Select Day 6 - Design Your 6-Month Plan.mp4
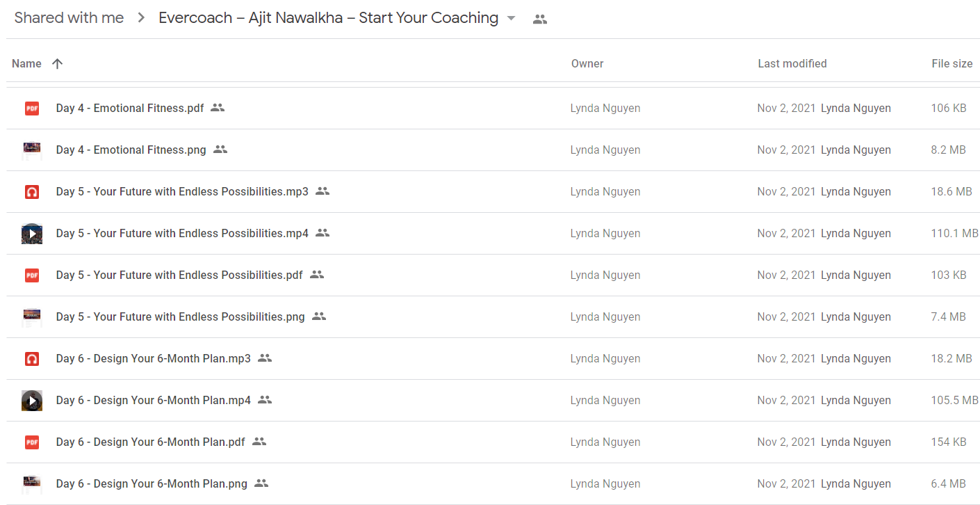 (154, 400)
